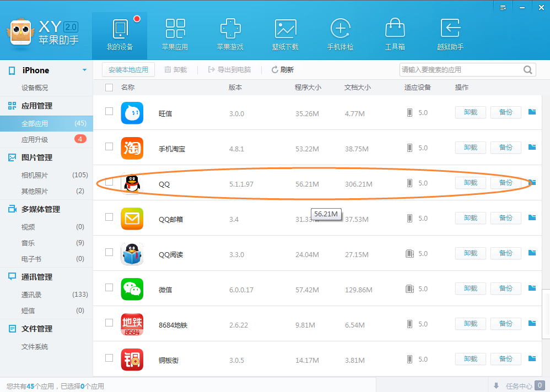Click the 任务中心 download arrow icon
This screenshot has width=550, height=392.
coord(496,386)
